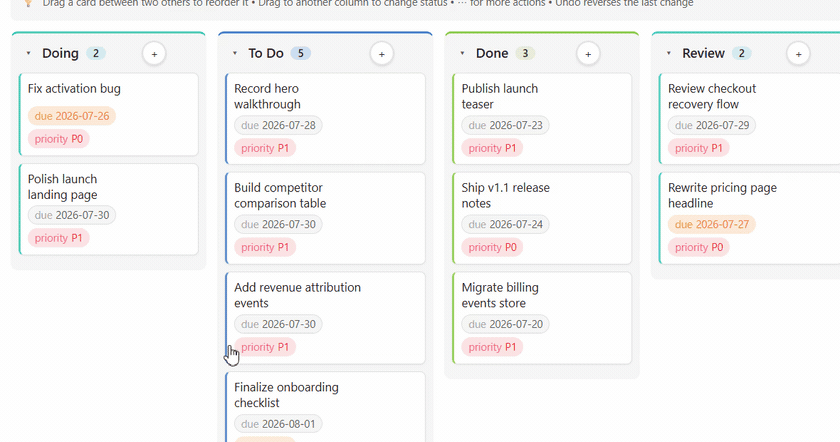
Task: Collapse the To Do column
Action: [x=235, y=53]
